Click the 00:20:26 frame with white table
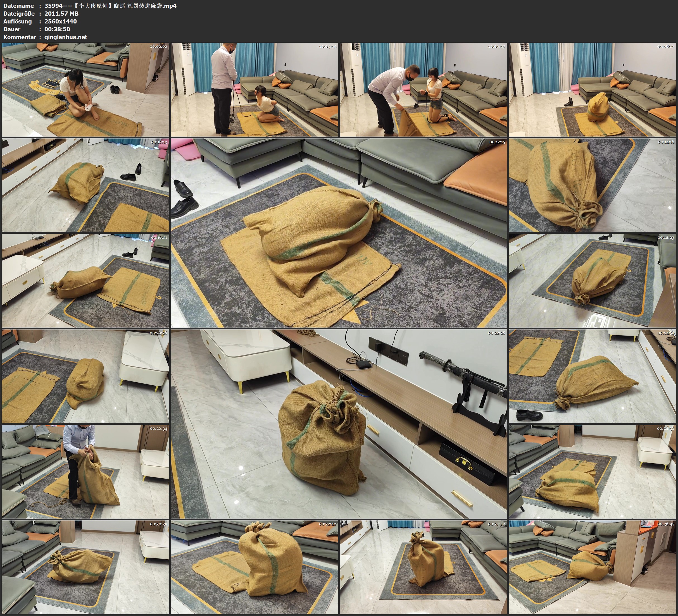Image resolution: width=678 pixels, height=616 pixels. 85,376
